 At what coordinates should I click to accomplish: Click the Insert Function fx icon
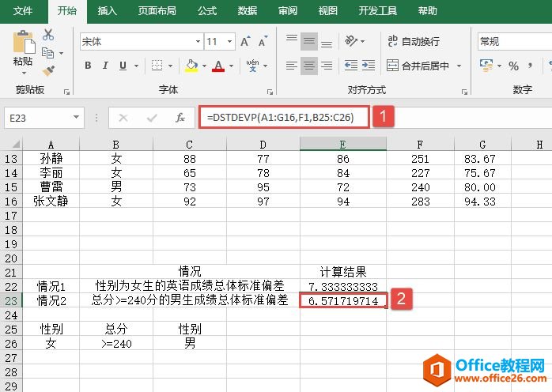tap(180, 118)
